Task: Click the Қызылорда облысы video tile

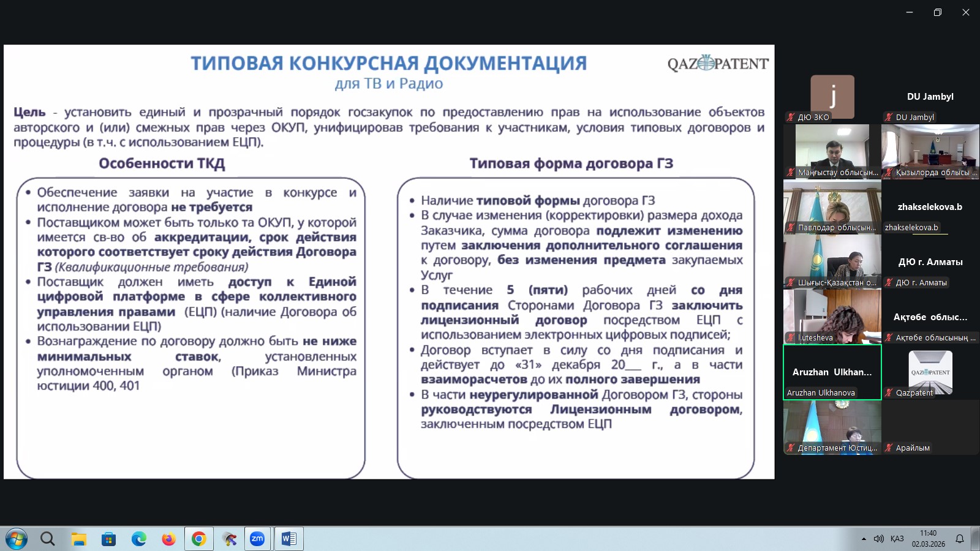Action: click(x=930, y=151)
